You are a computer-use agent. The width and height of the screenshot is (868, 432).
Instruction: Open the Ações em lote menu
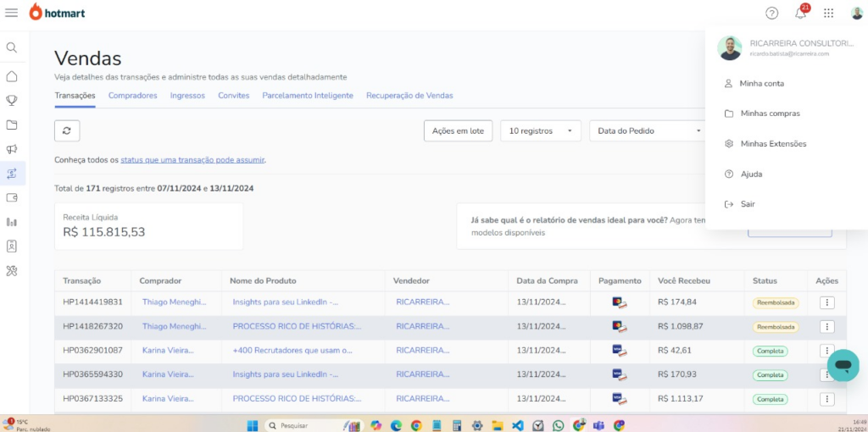coord(458,131)
